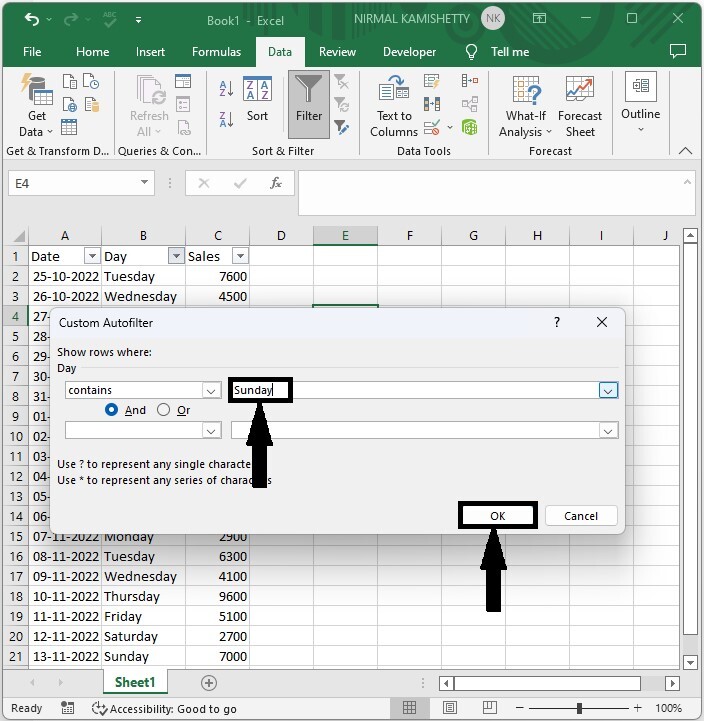This screenshot has width=704, height=721.
Task: Click Remove Duplicates icon
Action: 431,104
